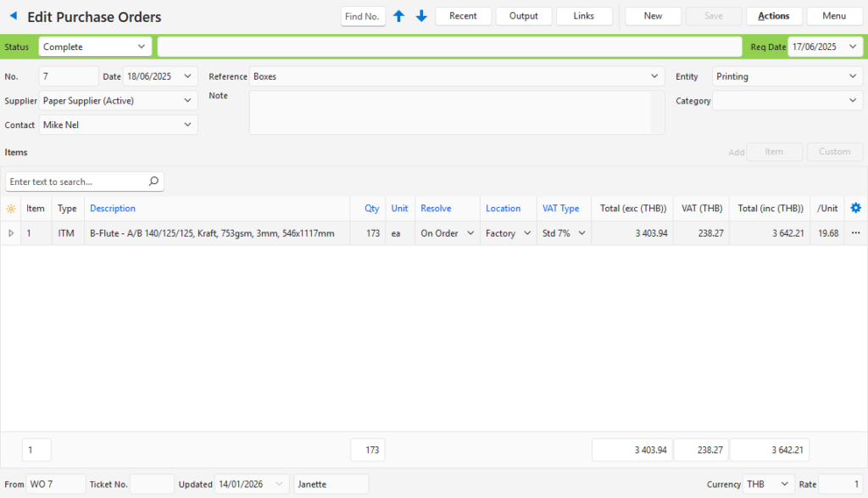The image size is (868, 498).
Task: Open the Resolve On Order dropdown
Action: [470, 233]
